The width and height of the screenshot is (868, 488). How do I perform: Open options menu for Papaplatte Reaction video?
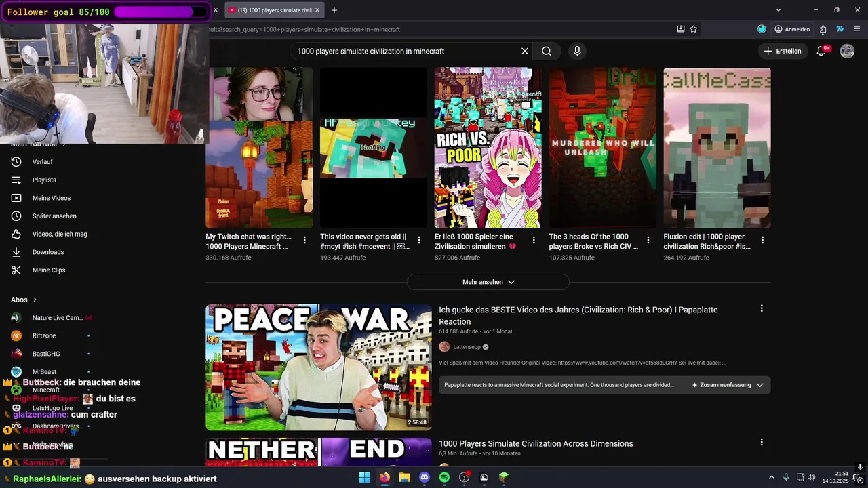762,308
